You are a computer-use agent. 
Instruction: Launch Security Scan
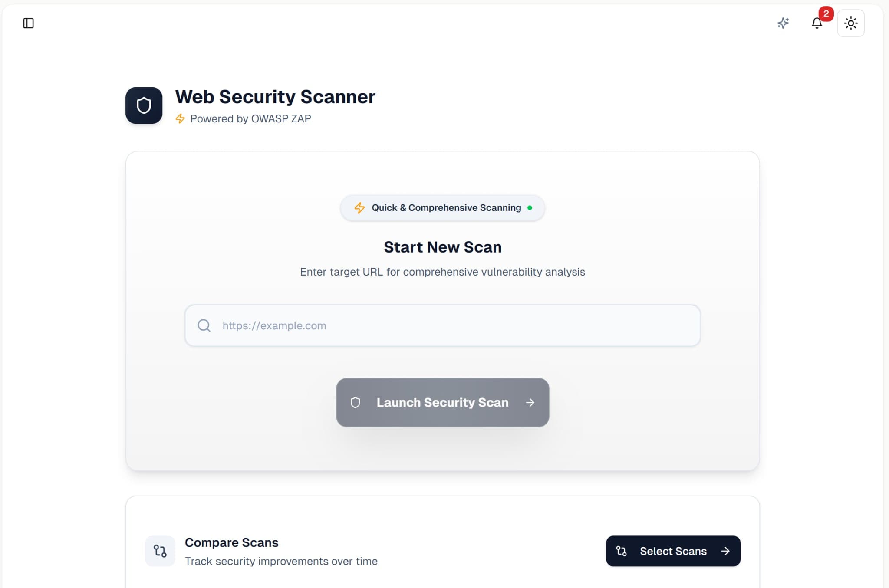(x=442, y=402)
